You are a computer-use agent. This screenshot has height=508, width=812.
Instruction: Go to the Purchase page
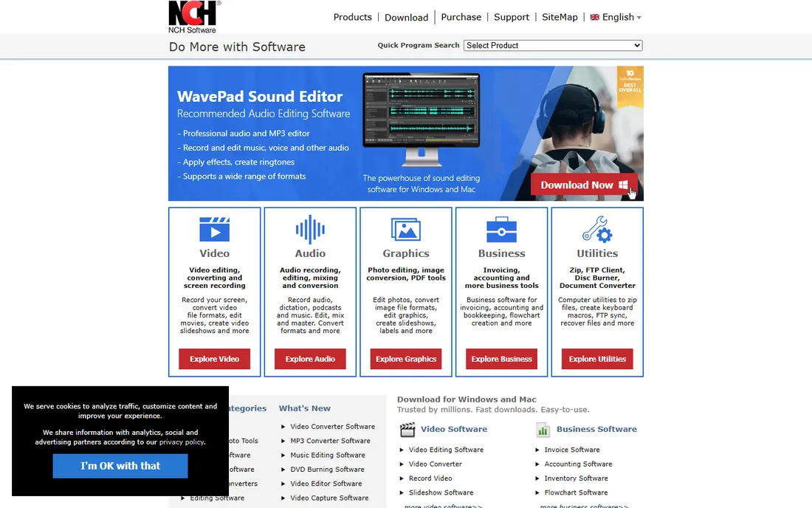[x=461, y=17]
